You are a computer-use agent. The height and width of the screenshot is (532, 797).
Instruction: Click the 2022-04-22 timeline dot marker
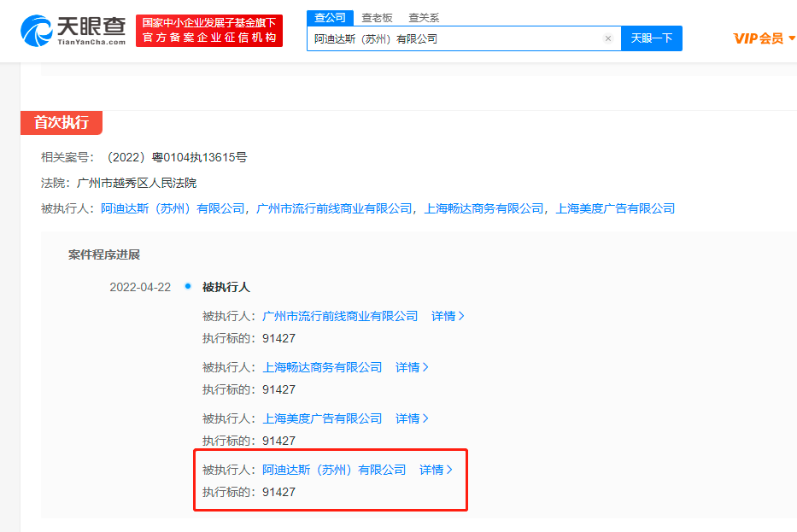(187, 286)
